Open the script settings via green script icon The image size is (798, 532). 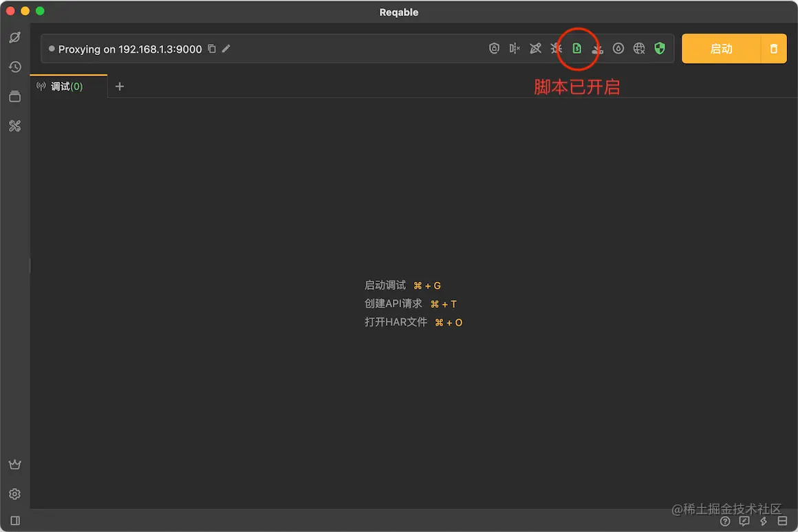576,48
